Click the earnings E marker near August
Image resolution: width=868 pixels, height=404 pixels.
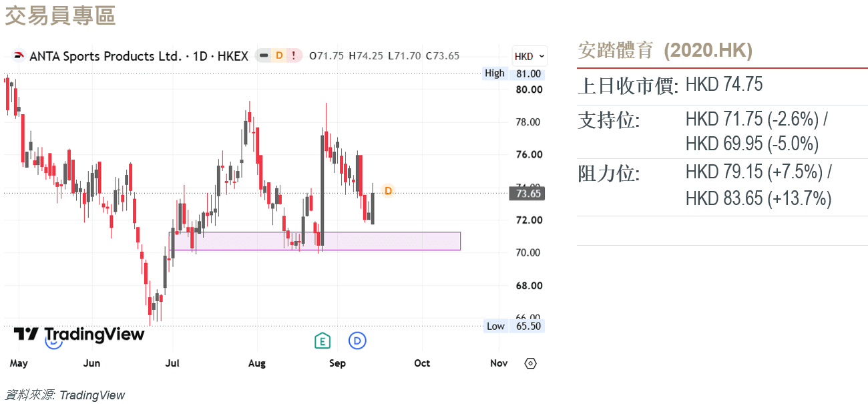(322, 341)
